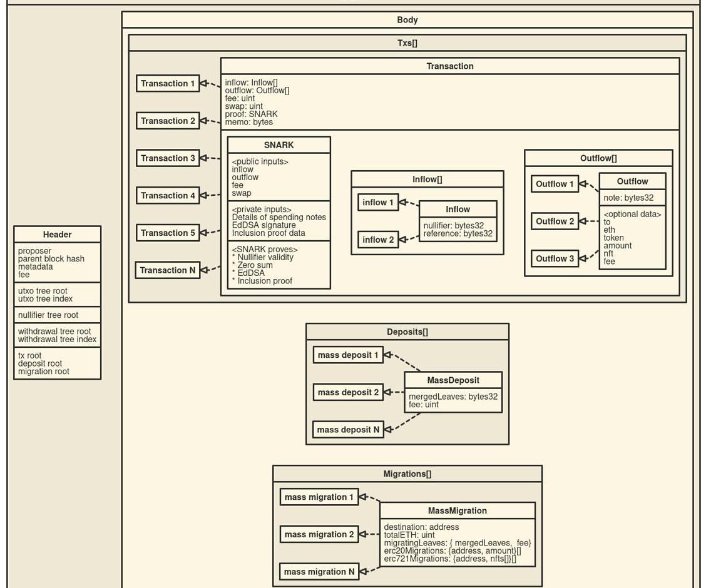Screen dimensions: 706x588
Task: Select the mass deposit 1 box
Action: pyautogui.click(x=347, y=355)
